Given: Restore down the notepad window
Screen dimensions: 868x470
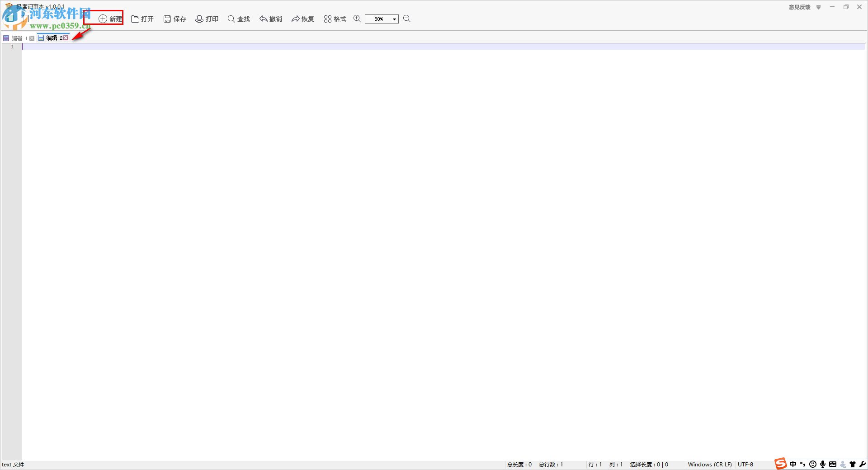Looking at the screenshot, I should coord(846,7).
